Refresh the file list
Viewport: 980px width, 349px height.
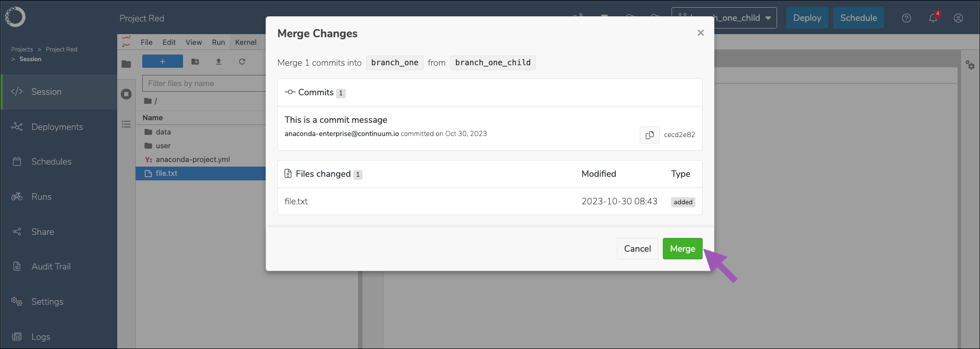click(x=242, y=62)
